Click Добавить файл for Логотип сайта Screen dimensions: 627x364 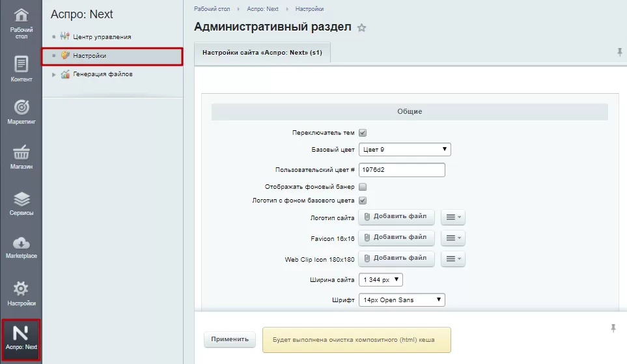[396, 216]
